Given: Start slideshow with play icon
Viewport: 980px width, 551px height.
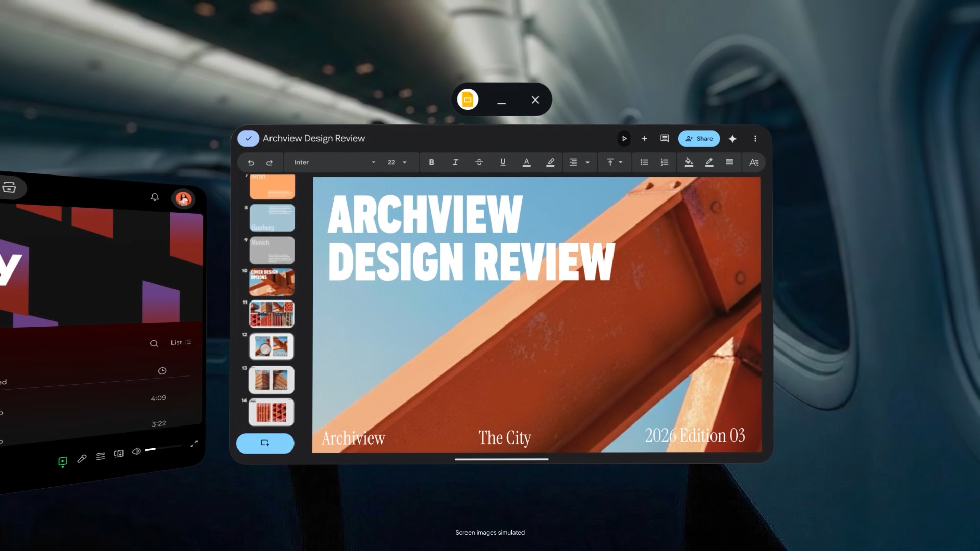Looking at the screenshot, I should pos(624,138).
